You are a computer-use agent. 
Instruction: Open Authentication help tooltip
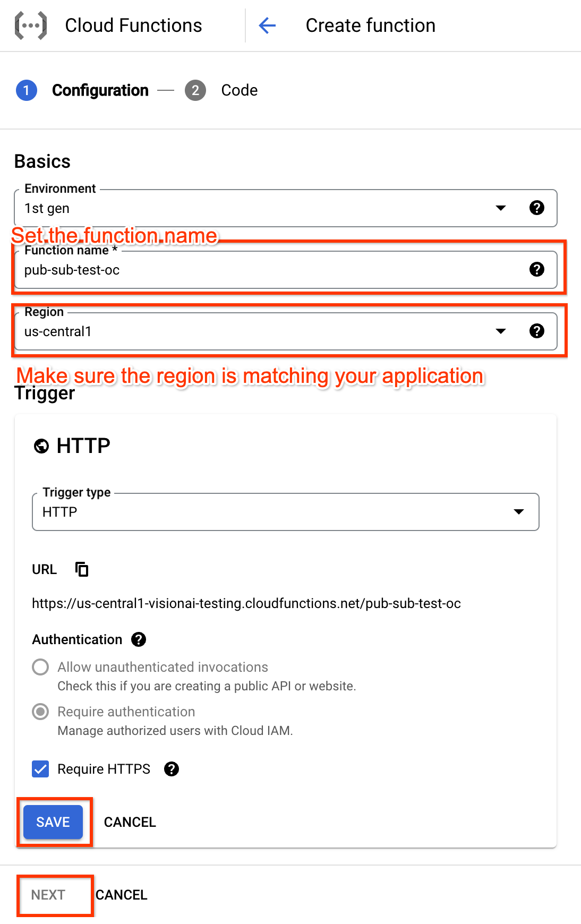click(x=138, y=639)
